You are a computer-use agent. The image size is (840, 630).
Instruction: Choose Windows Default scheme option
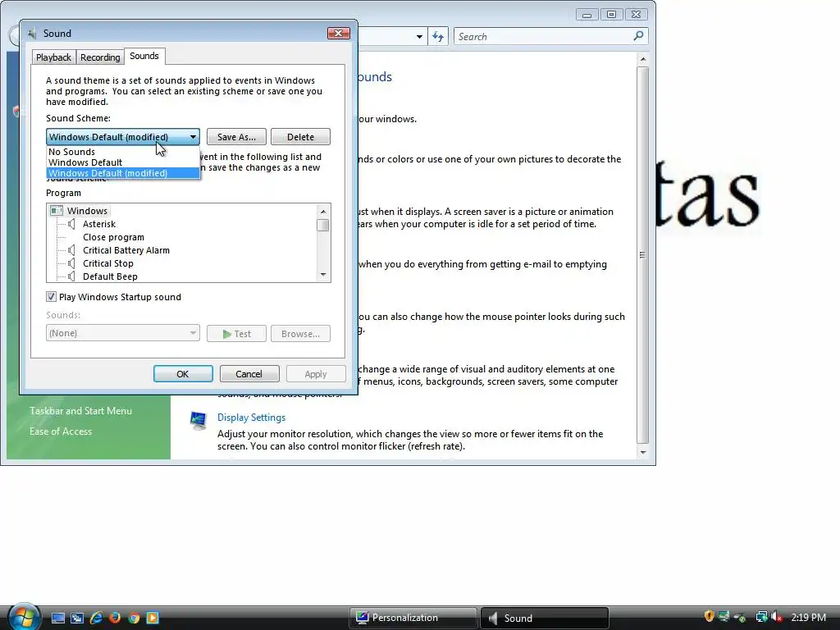[x=123, y=162]
